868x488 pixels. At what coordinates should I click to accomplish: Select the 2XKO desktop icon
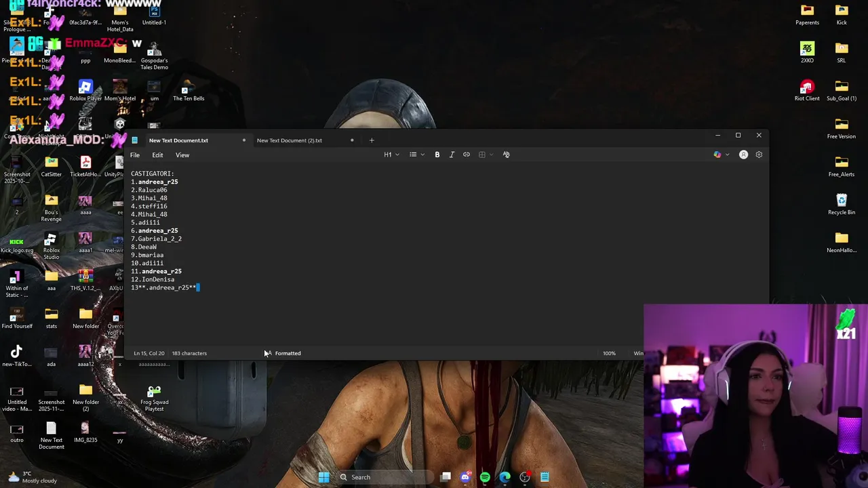coord(807,52)
